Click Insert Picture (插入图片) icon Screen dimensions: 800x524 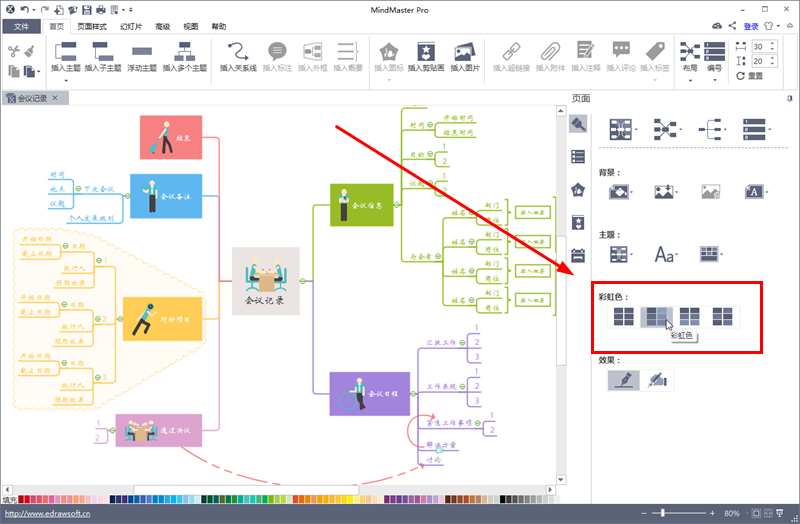pyautogui.click(x=465, y=52)
